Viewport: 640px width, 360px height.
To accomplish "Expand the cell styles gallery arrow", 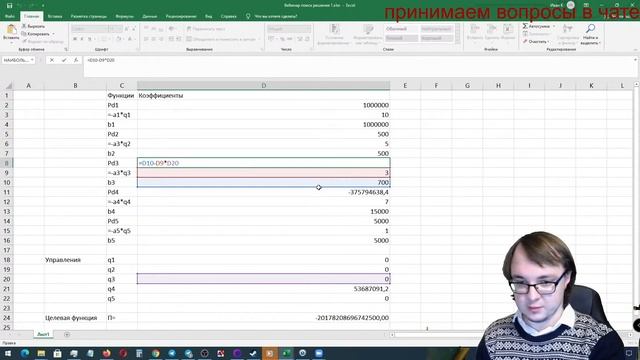I will [458, 42].
